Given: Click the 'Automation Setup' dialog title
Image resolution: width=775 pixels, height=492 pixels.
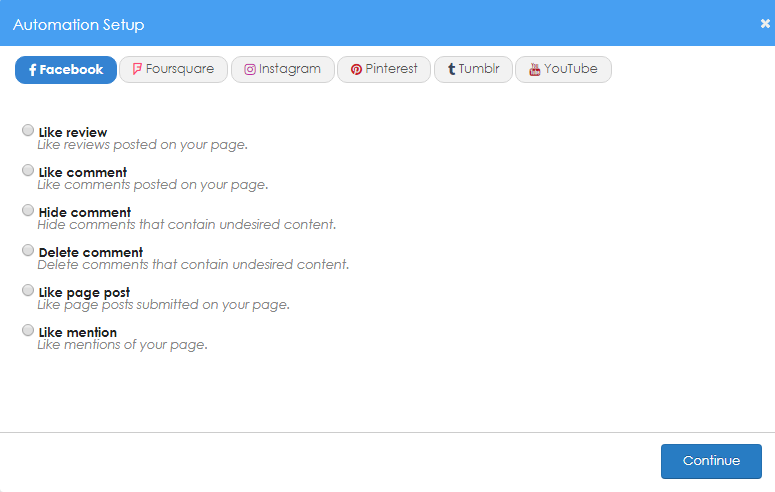Looking at the screenshot, I should coord(79,25).
